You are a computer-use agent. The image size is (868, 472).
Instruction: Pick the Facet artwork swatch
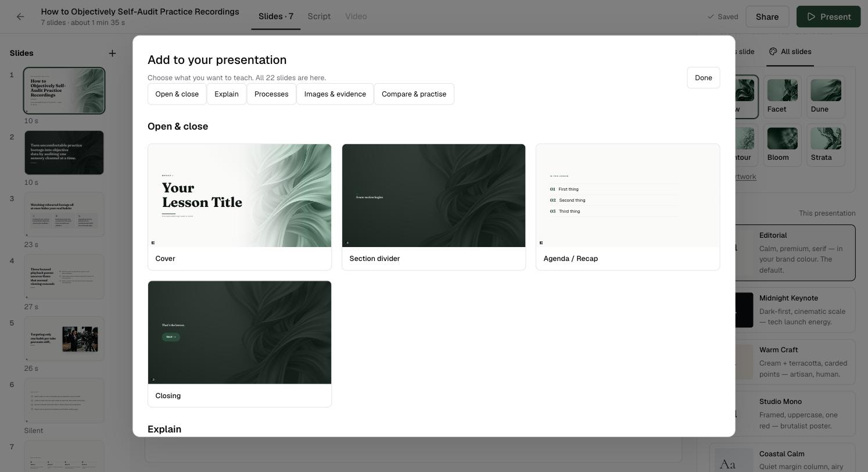782,96
